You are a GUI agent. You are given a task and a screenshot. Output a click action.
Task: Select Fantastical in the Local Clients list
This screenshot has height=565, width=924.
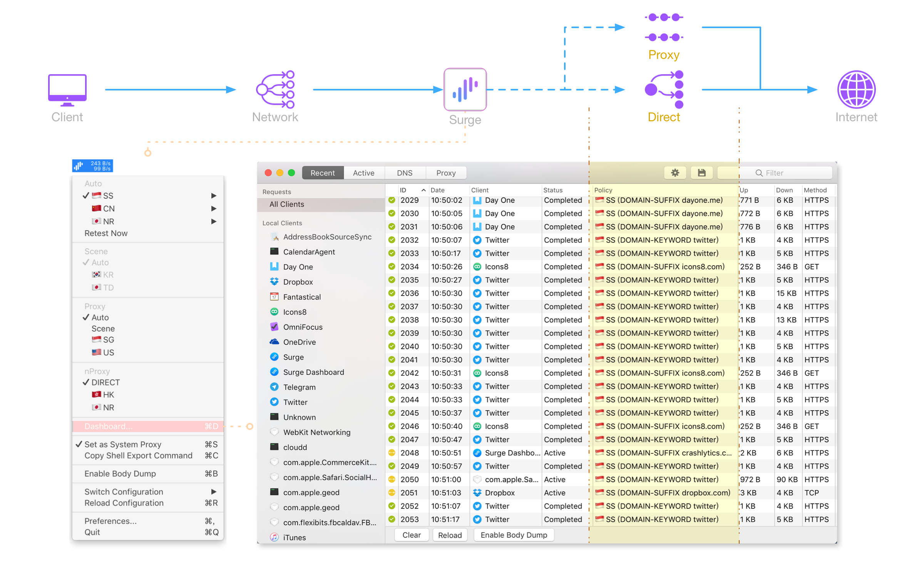301,297
